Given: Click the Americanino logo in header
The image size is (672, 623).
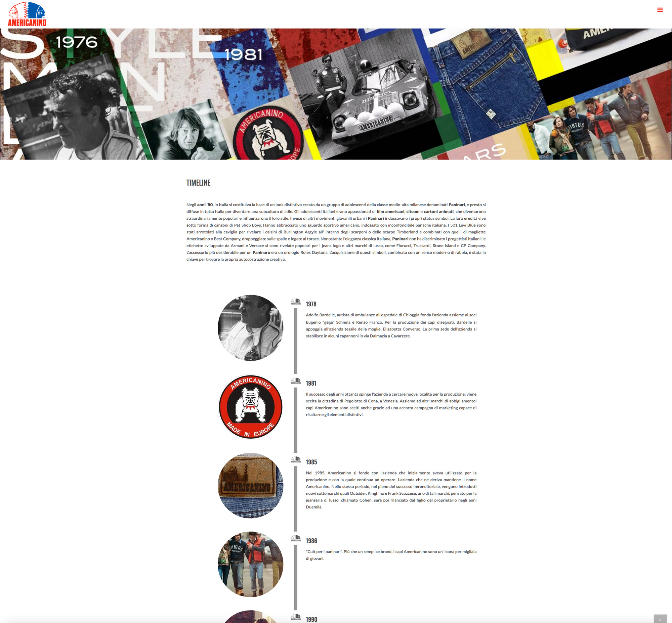Looking at the screenshot, I should coord(27,14).
